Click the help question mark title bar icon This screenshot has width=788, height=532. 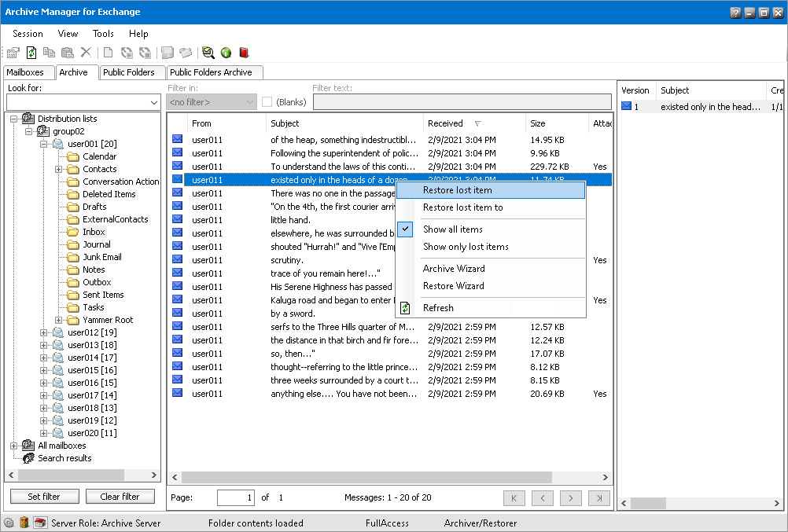tap(735, 13)
